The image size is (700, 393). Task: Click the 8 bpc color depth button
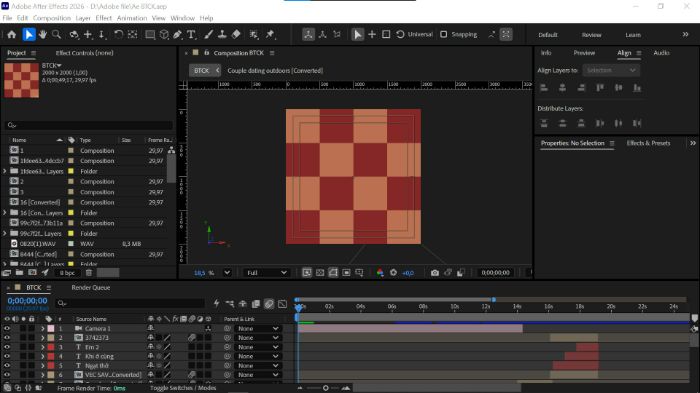pos(67,272)
